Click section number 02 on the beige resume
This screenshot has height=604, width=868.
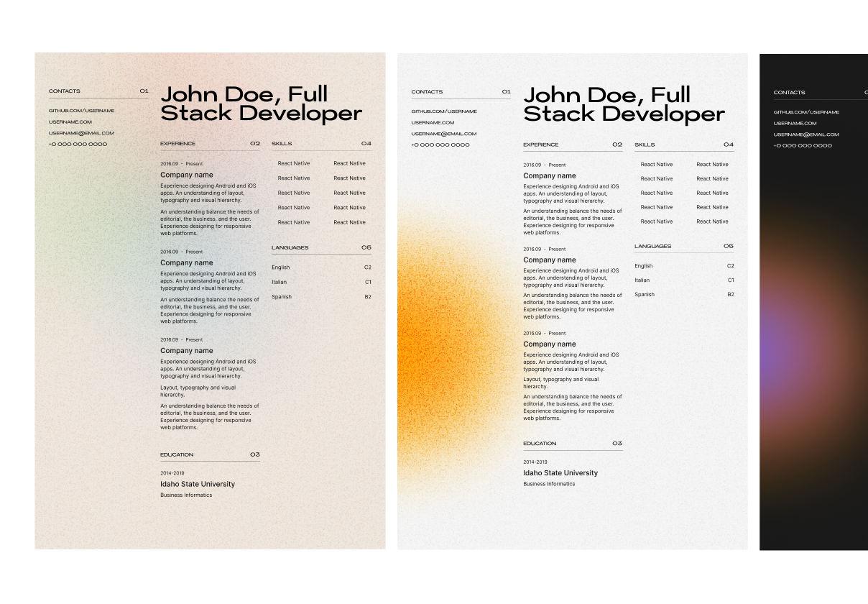coord(255,144)
